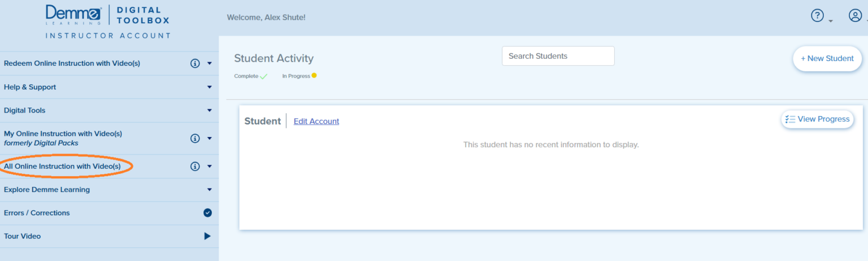
Task: Click the Search Students input field
Action: click(x=558, y=56)
